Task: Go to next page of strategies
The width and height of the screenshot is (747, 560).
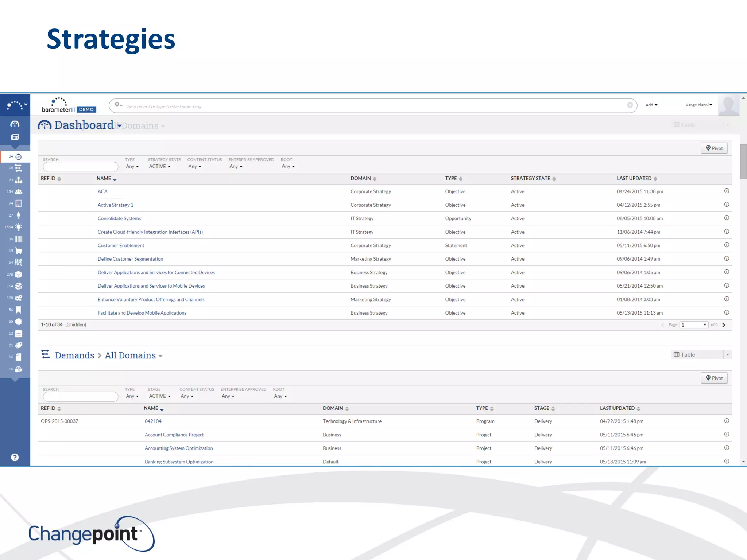Action: [724, 325]
